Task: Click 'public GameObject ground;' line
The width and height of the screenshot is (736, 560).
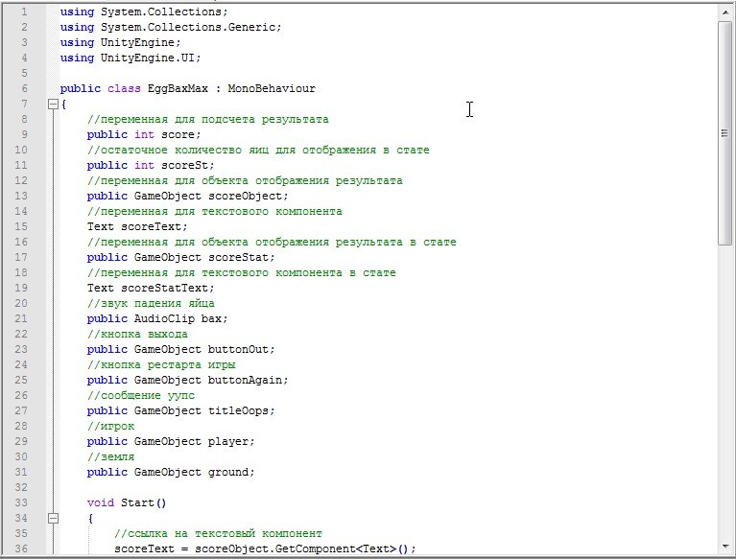Action: point(171,473)
